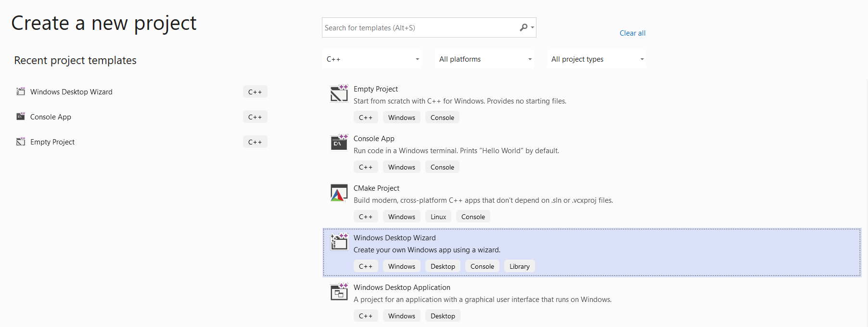
Task: Click Console tag under Empty Project
Action: click(442, 118)
